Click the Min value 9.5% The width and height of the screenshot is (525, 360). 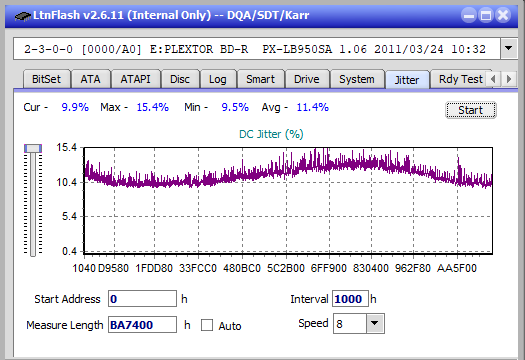click(x=235, y=107)
